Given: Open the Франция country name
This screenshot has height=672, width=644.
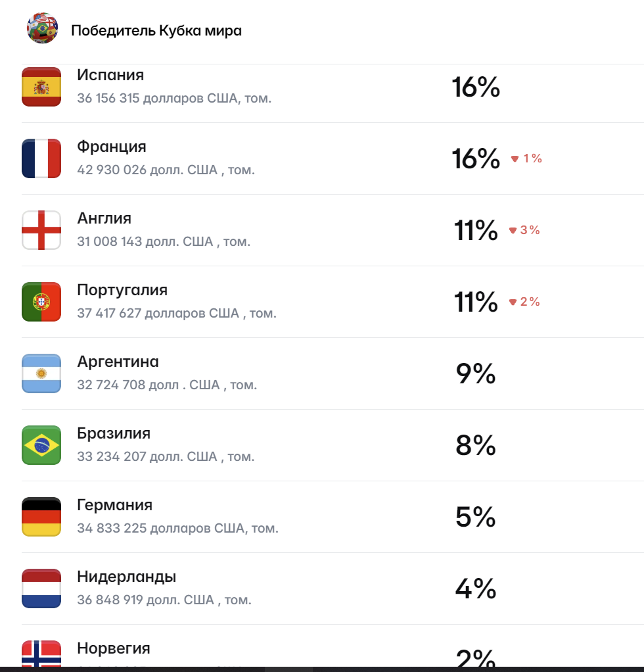Looking at the screenshot, I should 111,147.
